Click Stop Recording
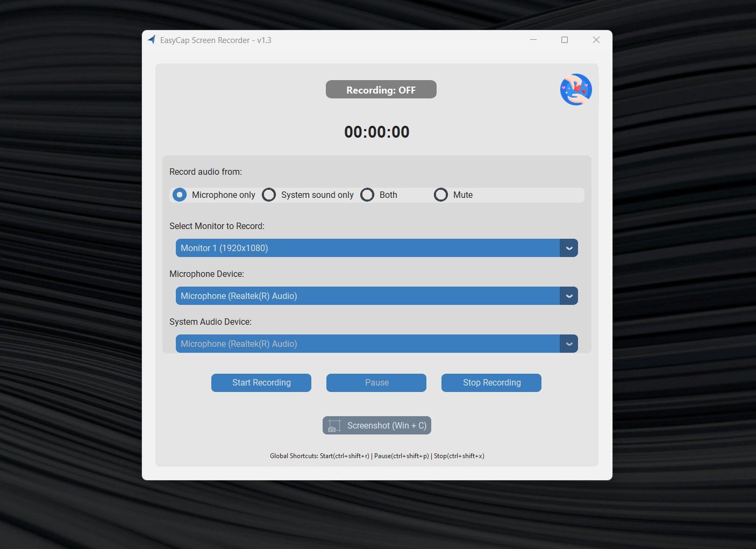 (491, 382)
